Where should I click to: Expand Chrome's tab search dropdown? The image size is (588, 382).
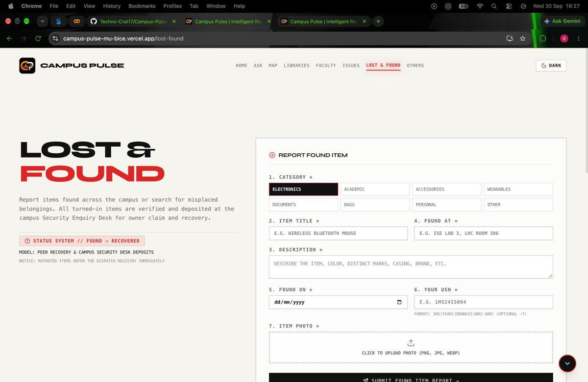click(x=43, y=22)
